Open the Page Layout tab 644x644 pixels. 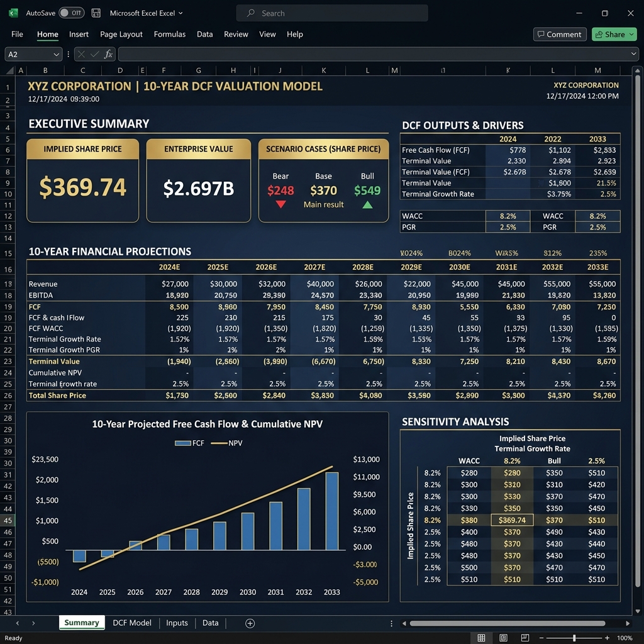click(121, 34)
